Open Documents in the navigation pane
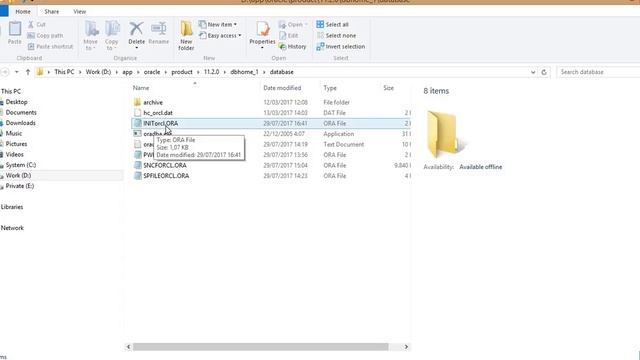The image size is (640, 360). tap(21, 113)
